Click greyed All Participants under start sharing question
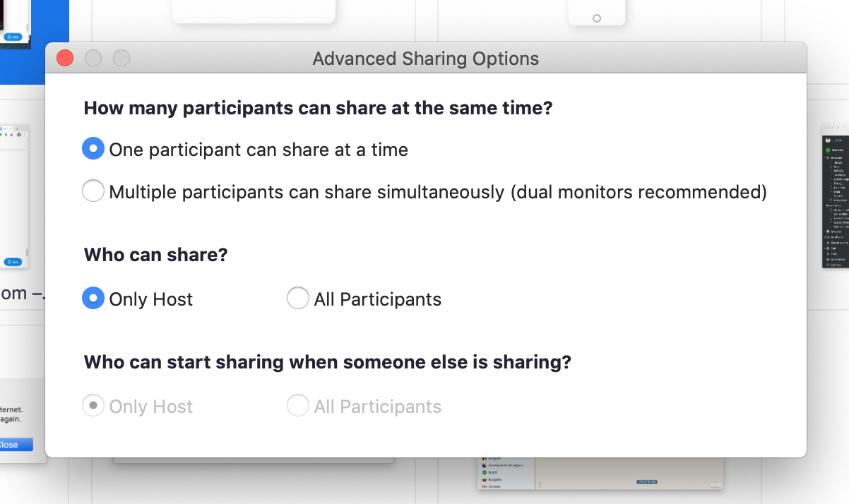Viewport: 849px width, 504px height. pos(364,406)
